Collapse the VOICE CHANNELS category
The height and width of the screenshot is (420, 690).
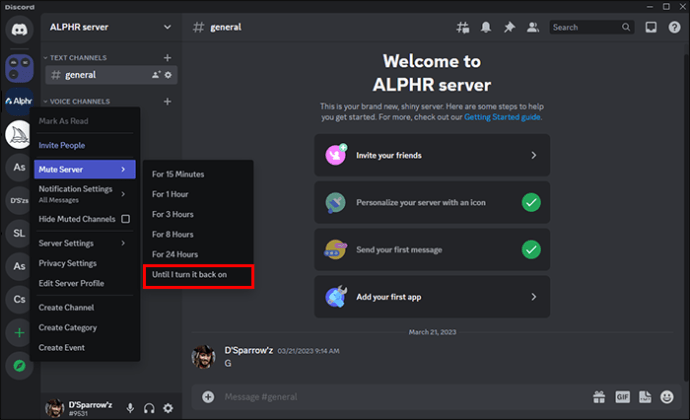[77, 102]
